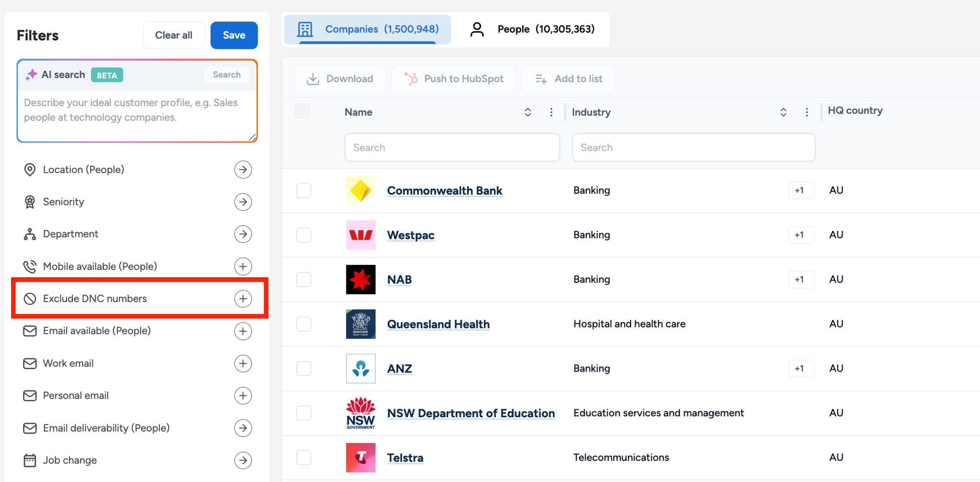Open Industry column three-dot menu
The width and height of the screenshot is (980, 482).
pyautogui.click(x=807, y=112)
